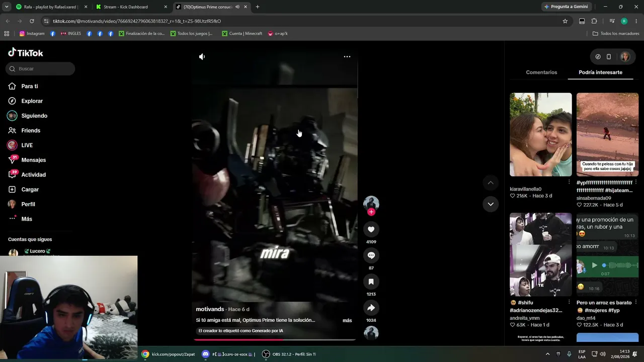Switch to the Comentarios tab
Screen dimensions: 644x362
click(541, 72)
